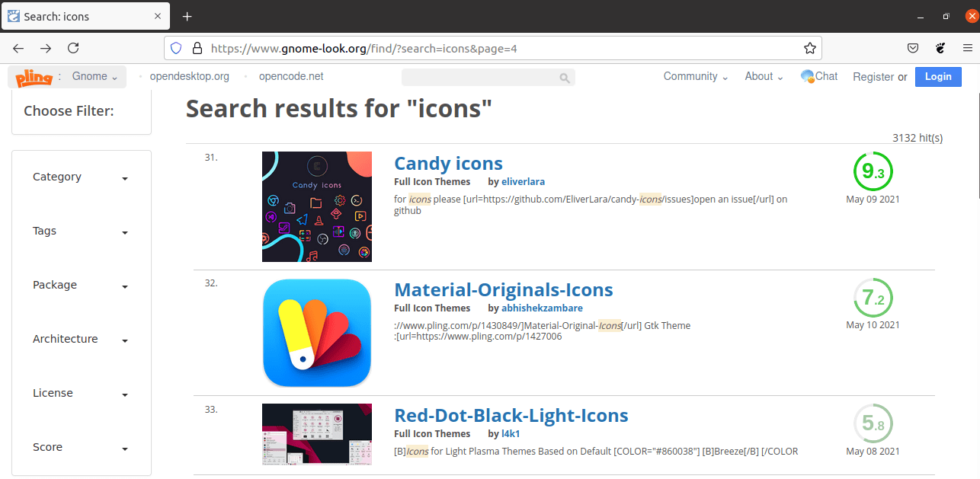Screen dimensions: 980x479
Task: Open the Candy icons title link
Action: click(448, 164)
